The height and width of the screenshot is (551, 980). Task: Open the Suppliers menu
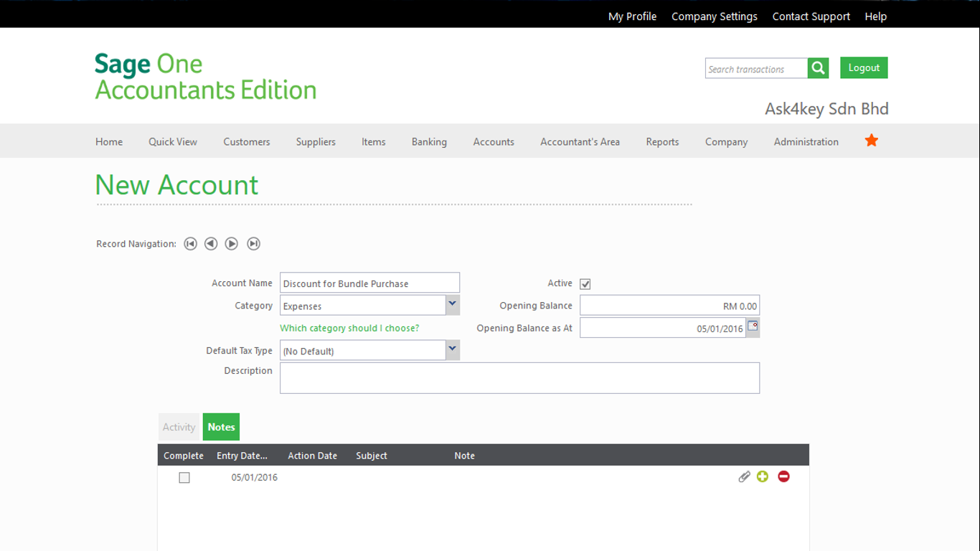316,141
